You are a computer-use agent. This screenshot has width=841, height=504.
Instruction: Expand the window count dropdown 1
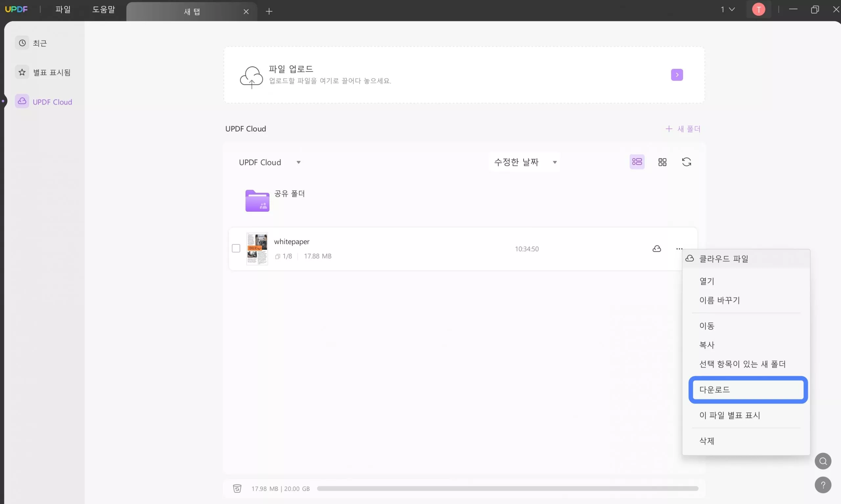tap(728, 10)
